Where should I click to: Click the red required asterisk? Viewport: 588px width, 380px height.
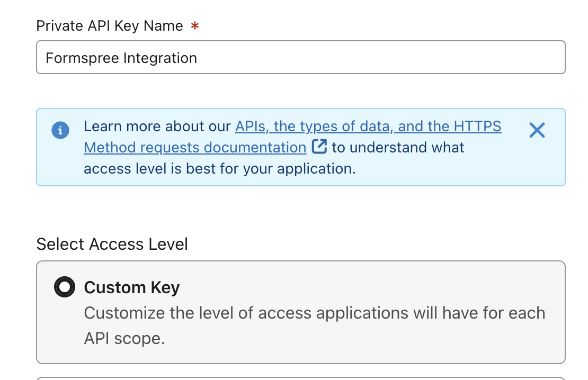tap(194, 26)
